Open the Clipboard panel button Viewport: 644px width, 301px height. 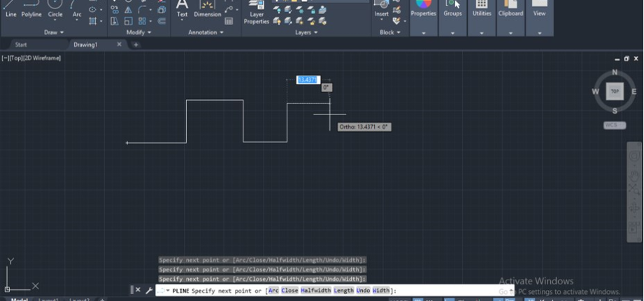[x=510, y=16]
